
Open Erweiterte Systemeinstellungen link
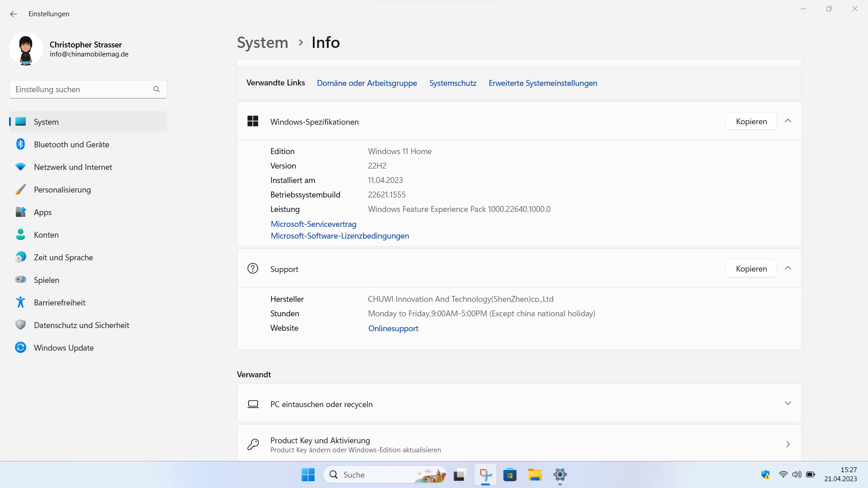click(x=542, y=83)
